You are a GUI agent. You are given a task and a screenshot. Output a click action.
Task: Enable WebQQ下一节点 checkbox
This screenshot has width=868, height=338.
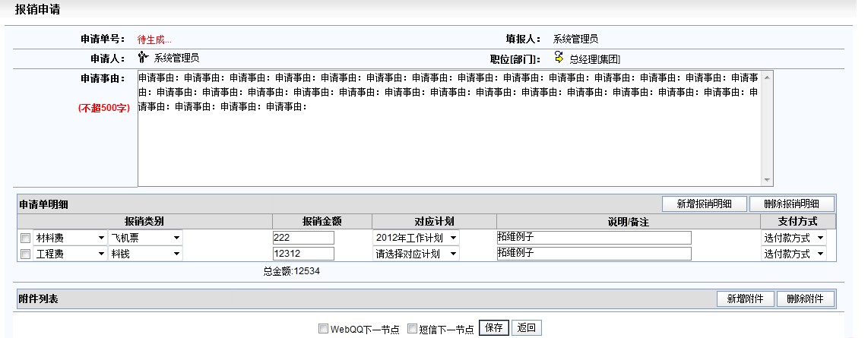323,329
